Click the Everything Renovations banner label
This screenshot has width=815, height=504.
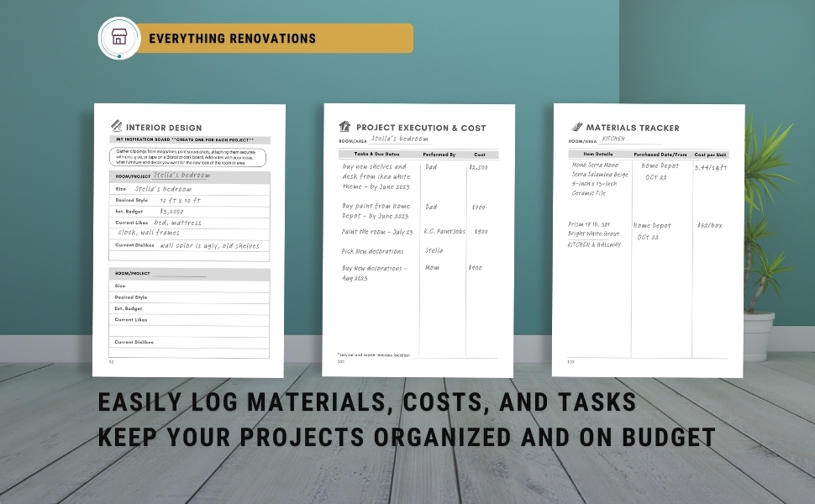(233, 39)
